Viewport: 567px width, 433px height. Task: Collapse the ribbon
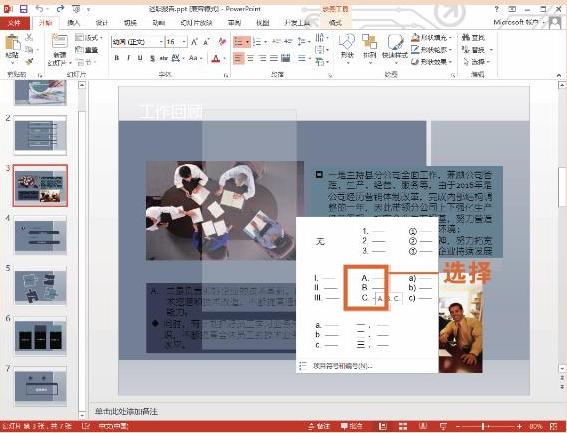pos(559,75)
